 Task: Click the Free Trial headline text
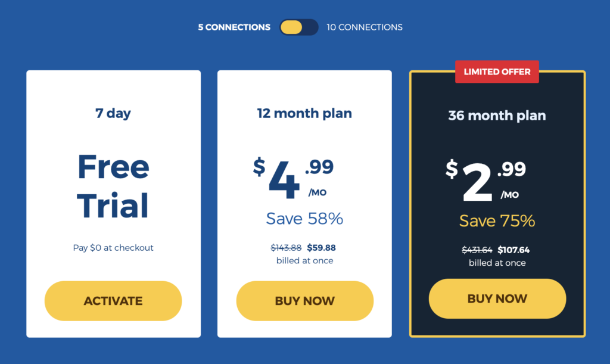113,186
